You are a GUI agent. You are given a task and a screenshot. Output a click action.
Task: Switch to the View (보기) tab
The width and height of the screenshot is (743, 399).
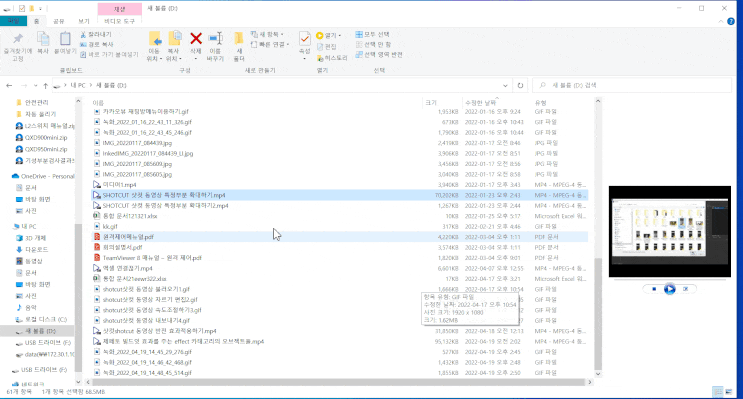coord(84,21)
